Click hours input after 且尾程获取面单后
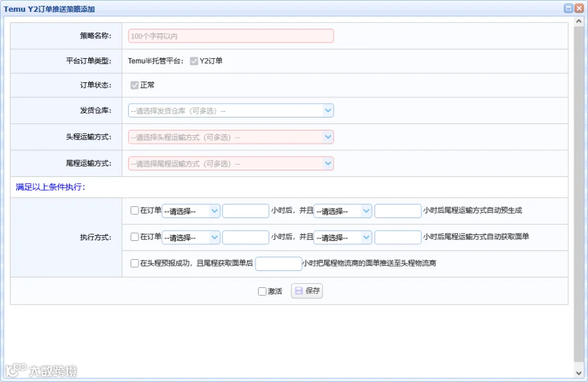Screen dimensions: 588x382 278,264
